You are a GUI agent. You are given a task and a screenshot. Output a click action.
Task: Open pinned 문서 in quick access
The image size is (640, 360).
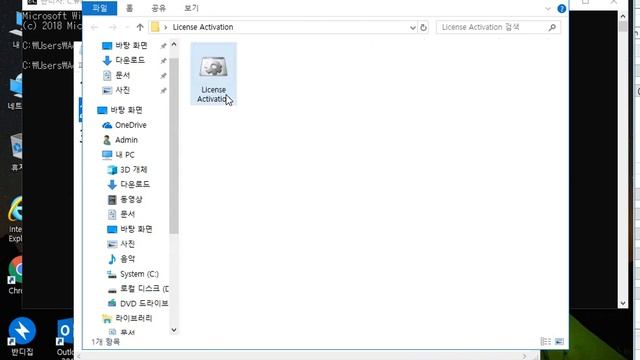click(122, 75)
